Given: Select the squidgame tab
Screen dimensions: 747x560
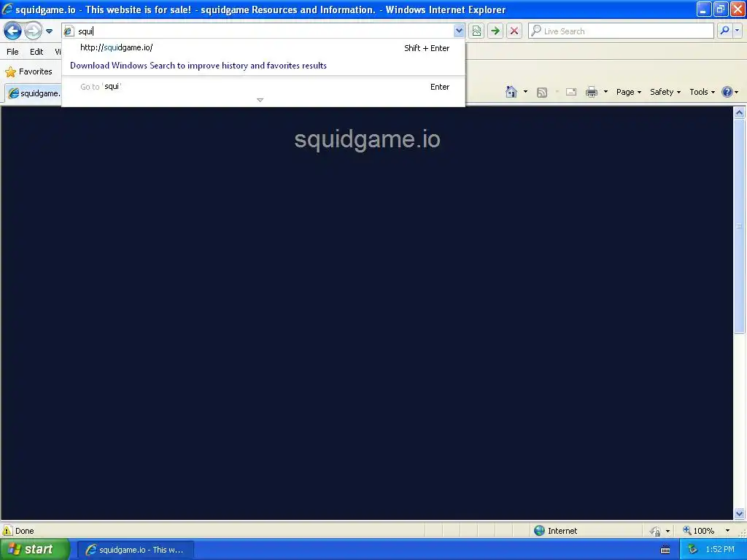Looking at the screenshot, I should coord(34,93).
